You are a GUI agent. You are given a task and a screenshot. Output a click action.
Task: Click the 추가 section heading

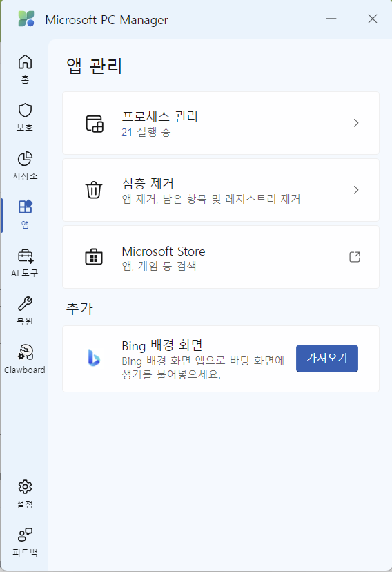tap(79, 309)
